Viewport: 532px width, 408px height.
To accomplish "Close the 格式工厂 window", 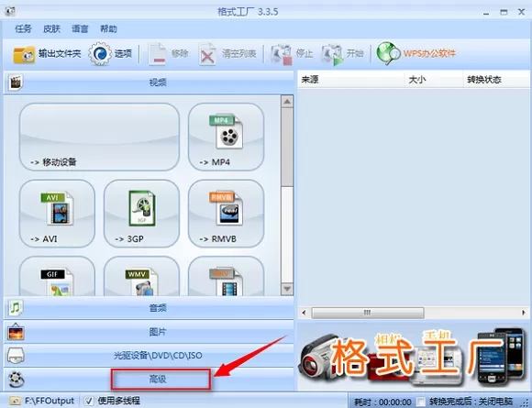I will [x=522, y=12].
